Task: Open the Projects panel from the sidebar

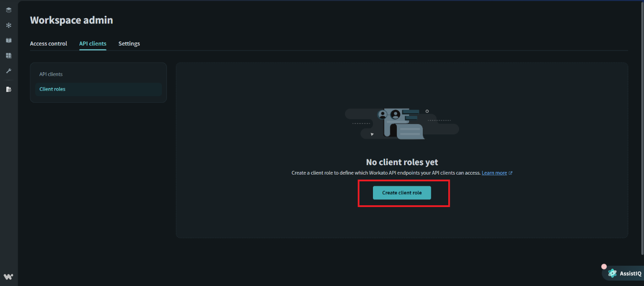Action: (x=9, y=9)
